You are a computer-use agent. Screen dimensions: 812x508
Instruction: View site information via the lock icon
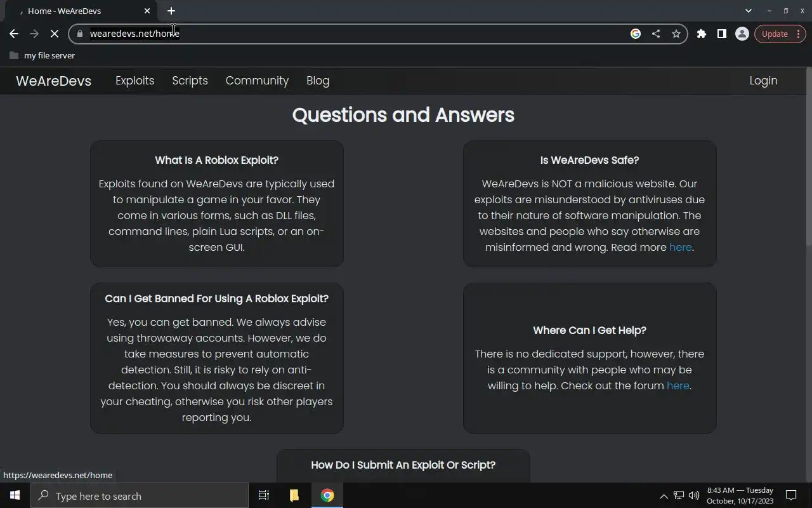click(x=80, y=34)
